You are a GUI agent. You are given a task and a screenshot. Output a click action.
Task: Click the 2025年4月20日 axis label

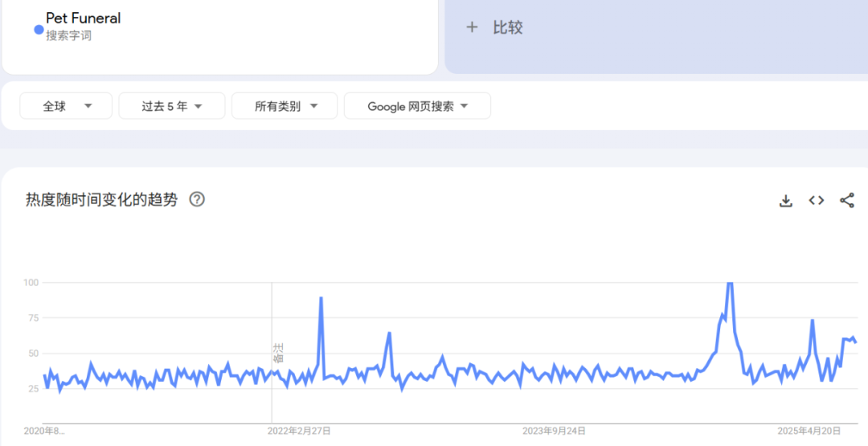pyautogui.click(x=809, y=431)
